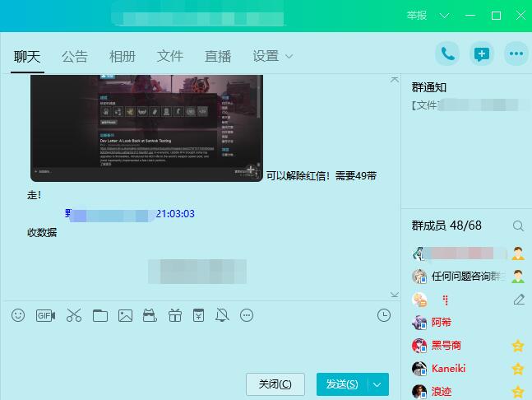532x400 pixels.
Task: Open the 公告 tab
Action: click(75, 56)
